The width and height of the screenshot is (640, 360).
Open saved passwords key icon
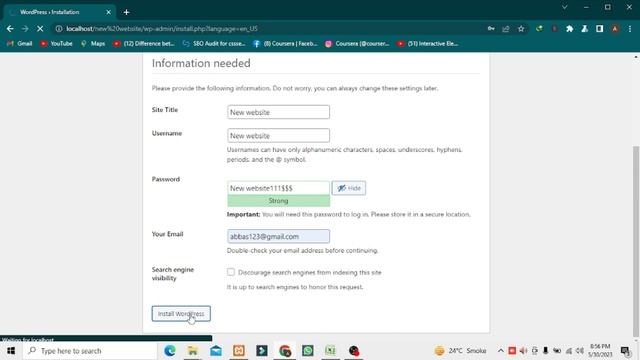[491, 29]
